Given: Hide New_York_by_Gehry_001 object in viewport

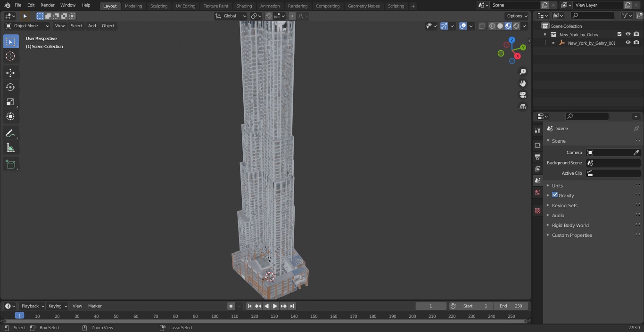Looking at the screenshot, I should (628, 42).
